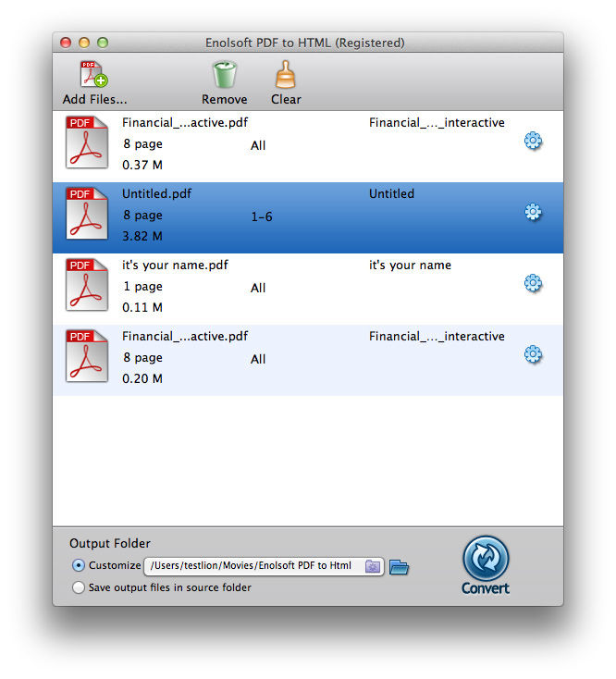Click the Add Files PDF icon

click(94, 75)
